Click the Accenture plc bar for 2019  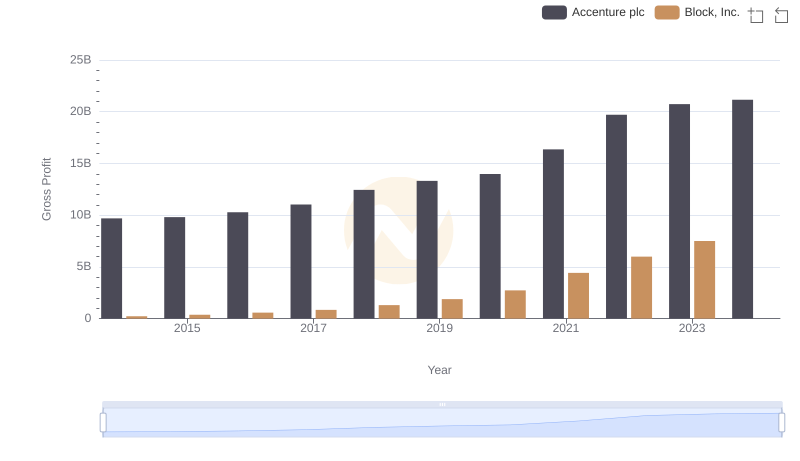pos(427,250)
